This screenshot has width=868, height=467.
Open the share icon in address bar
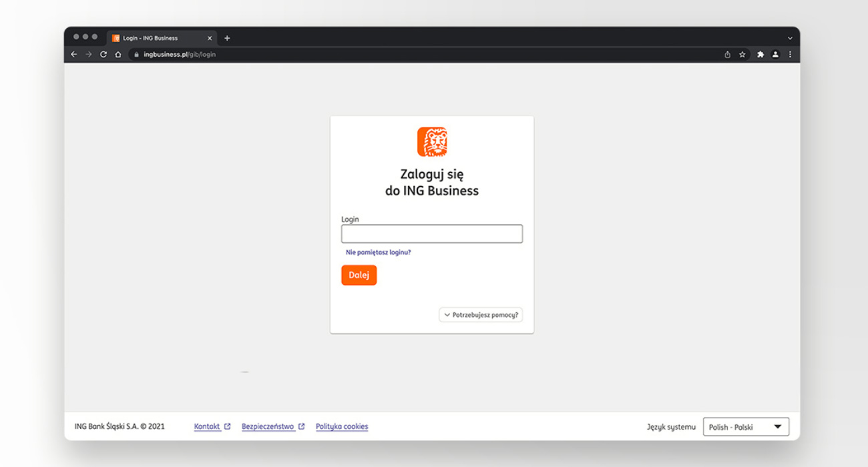(728, 55)
